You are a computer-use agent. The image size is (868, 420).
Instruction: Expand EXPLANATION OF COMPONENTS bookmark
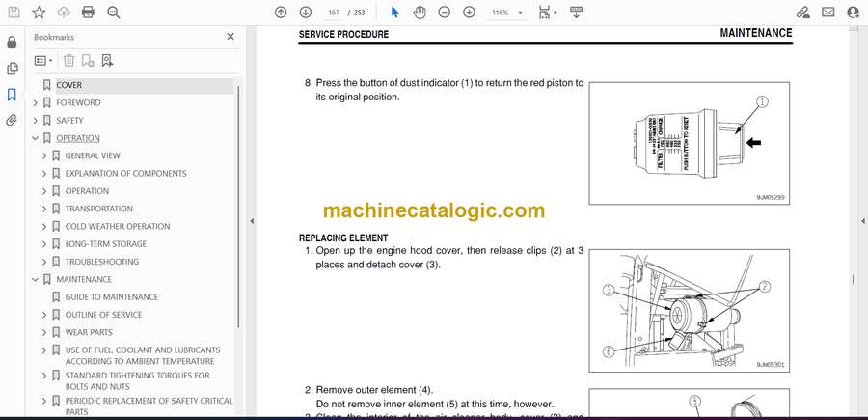coord(44,174)
